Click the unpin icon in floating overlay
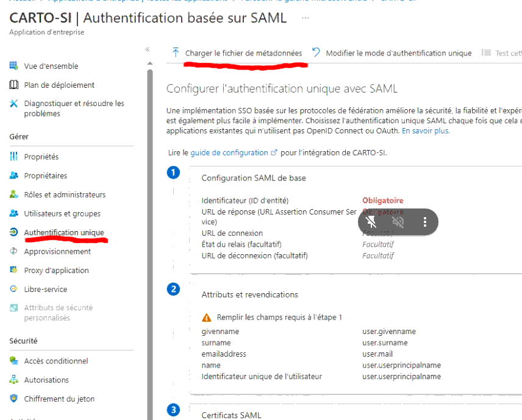This screenshot has width=522, height=420. pyautogui.click(x=371, y=222)
